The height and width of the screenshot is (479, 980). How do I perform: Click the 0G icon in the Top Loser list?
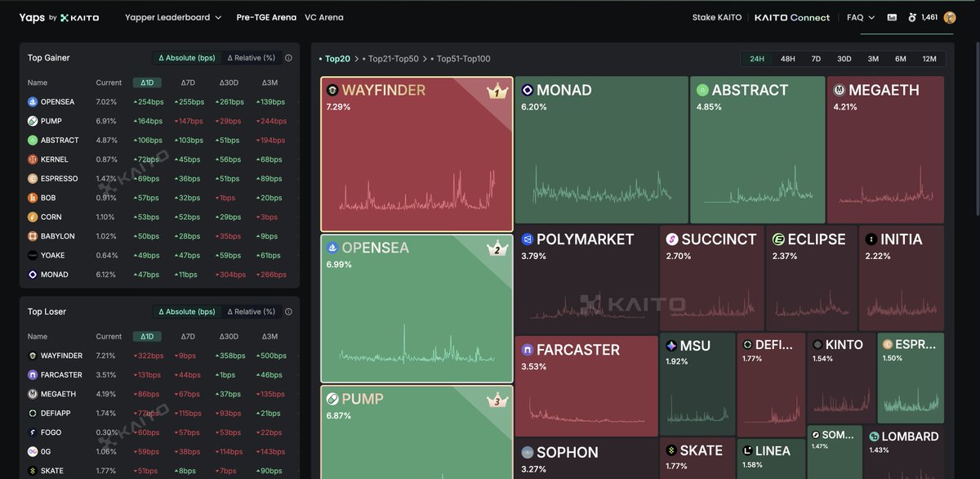click(33, 451)
